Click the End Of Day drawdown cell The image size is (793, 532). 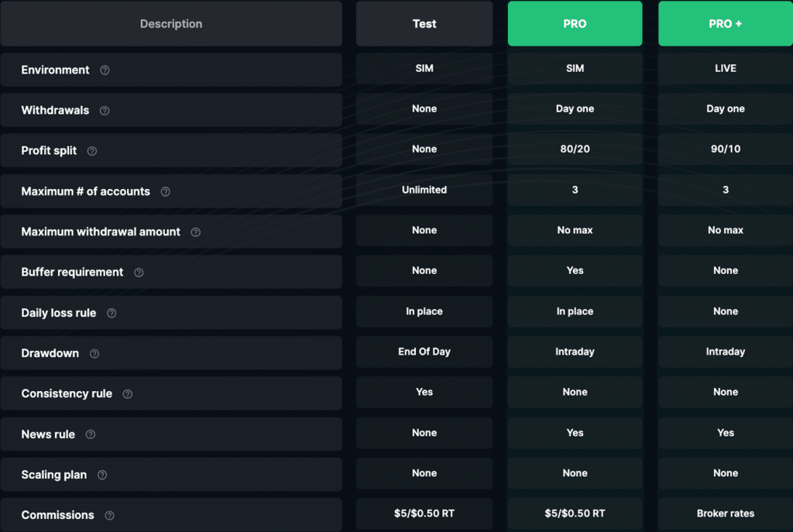pos(424,352)
